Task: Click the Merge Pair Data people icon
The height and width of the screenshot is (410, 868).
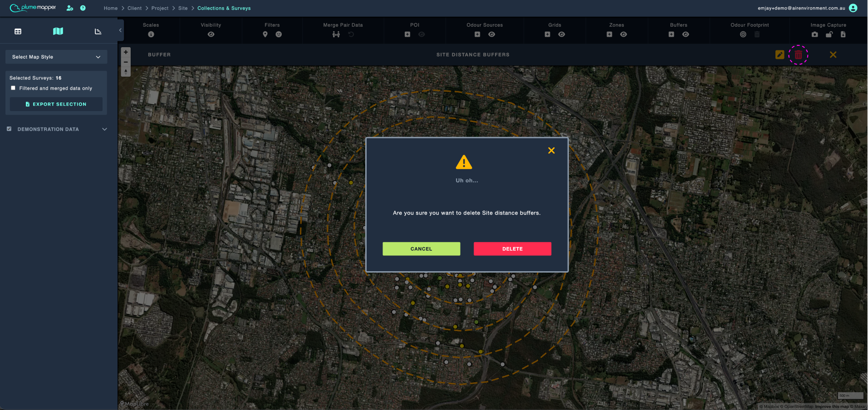Action: [336, 34]
